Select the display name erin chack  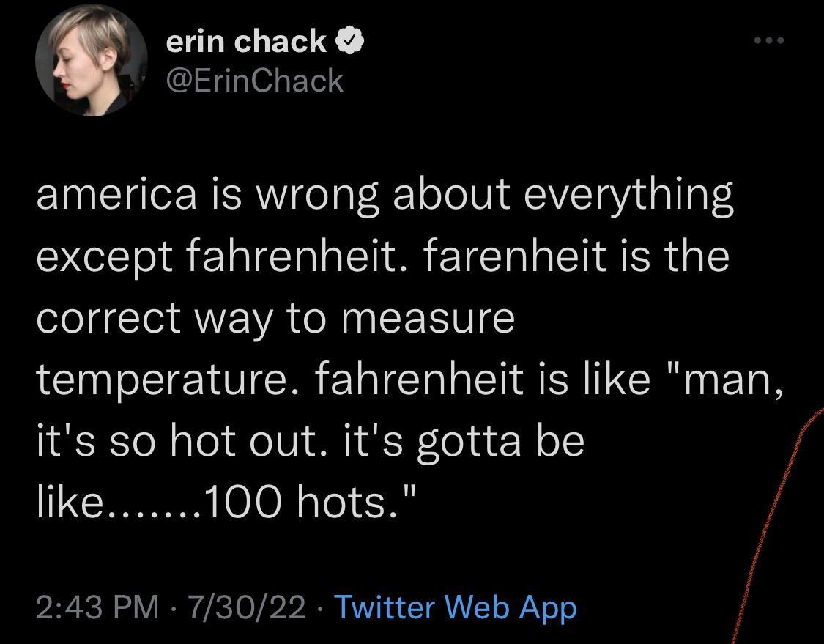click(x=245, y=40)
